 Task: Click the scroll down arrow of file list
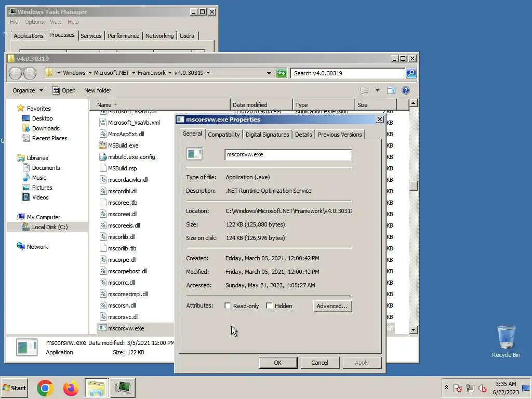[x=413, y=329]
